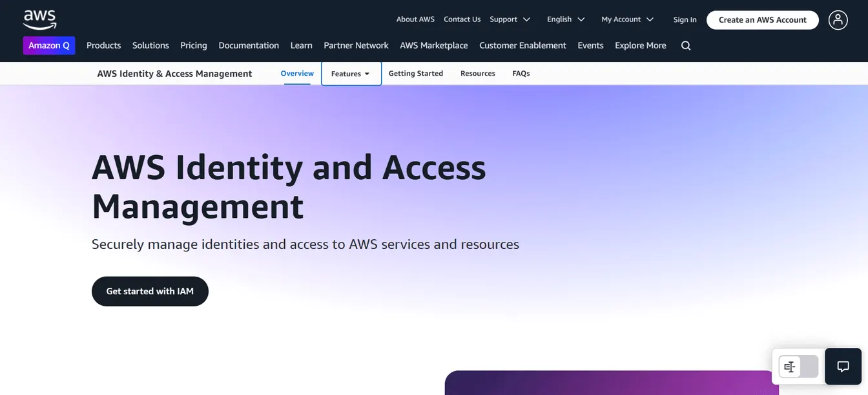The height and width of the screenshot is (395, 868).
Task: Open AWS Marketplace menu item
Action: click(434, 45)
